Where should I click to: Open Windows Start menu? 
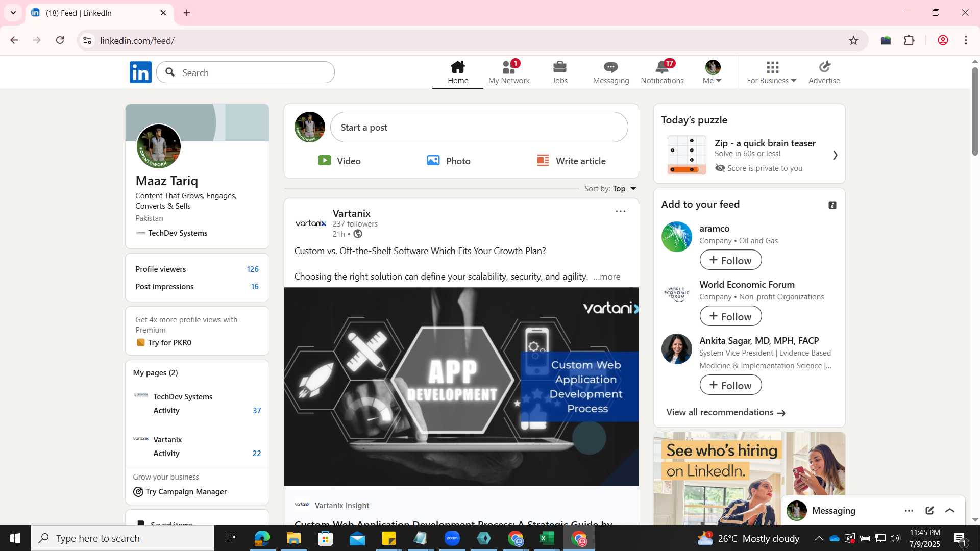[15, 538]
